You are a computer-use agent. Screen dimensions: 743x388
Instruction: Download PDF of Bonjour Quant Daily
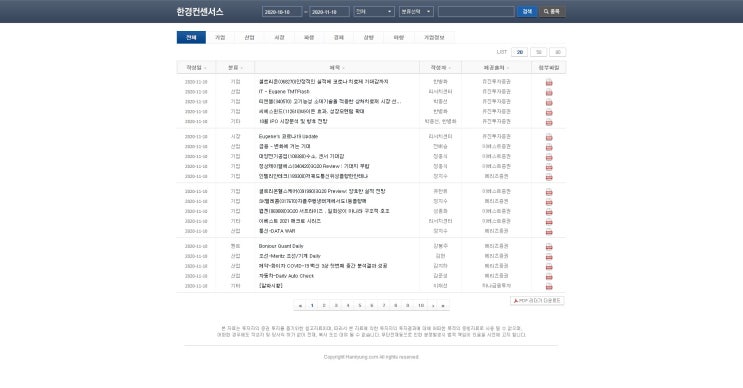[x=549, y=246]
